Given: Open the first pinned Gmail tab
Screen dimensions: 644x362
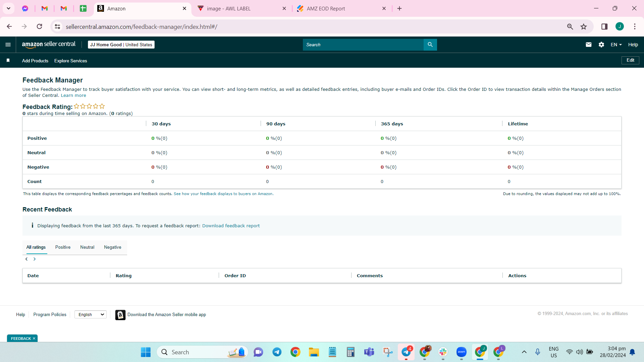Looking at the screenshot, I should tap(45, 8).
